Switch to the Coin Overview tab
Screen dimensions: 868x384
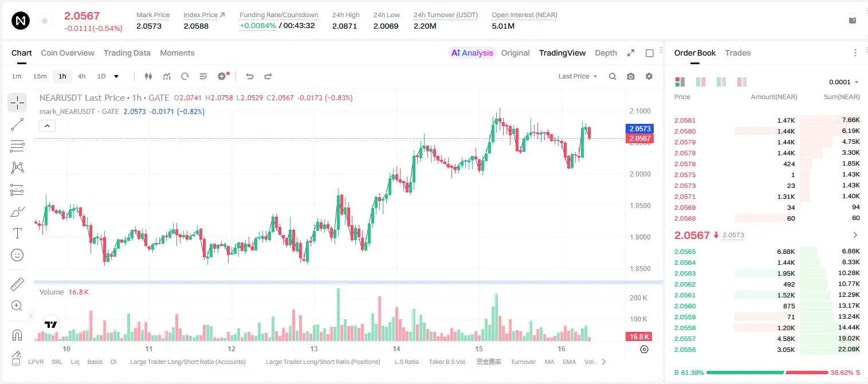coord(68,53)
